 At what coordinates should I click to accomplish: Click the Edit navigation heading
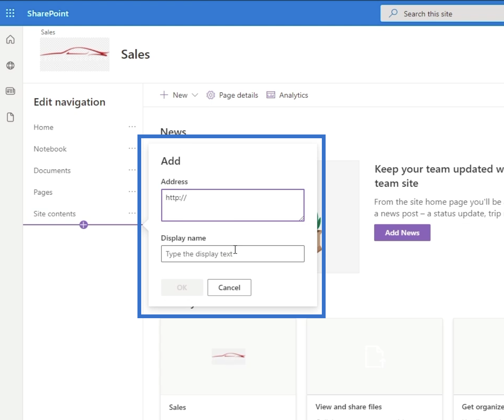click(69, 102)
